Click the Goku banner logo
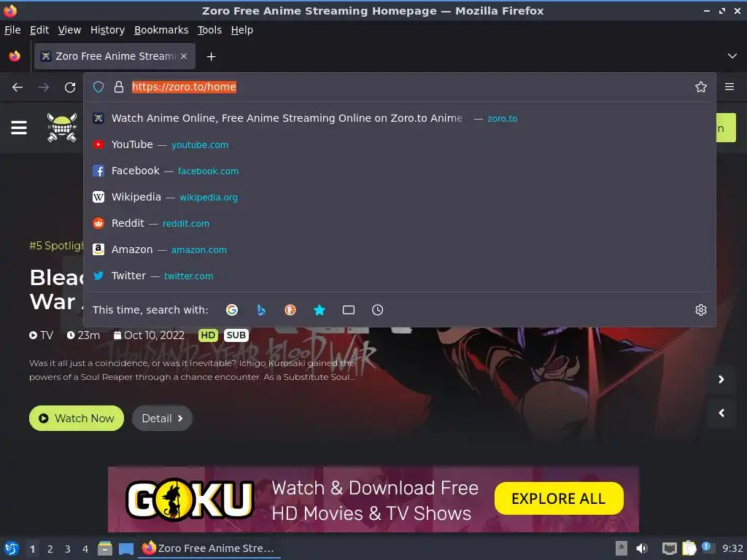 click(x=190, y=499)
